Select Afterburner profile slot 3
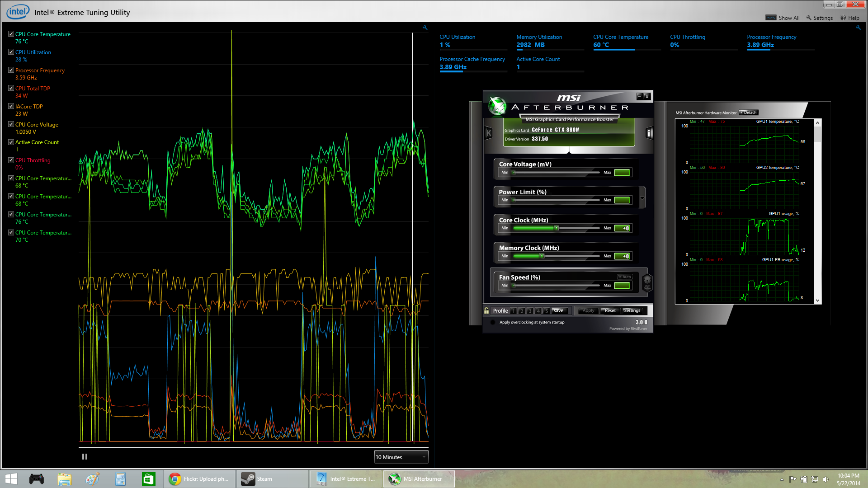The image size is (868, 488). [x=530, y=311]
